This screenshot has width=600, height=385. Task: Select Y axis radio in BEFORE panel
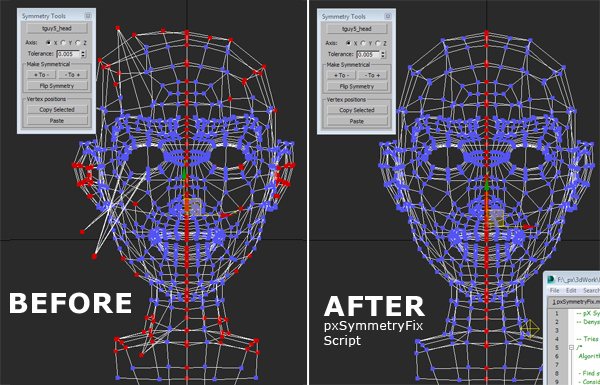coord(63,43)
